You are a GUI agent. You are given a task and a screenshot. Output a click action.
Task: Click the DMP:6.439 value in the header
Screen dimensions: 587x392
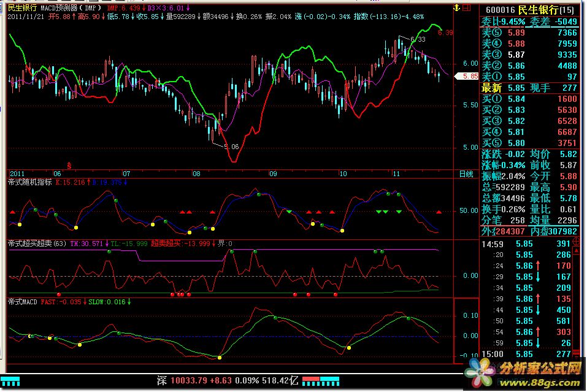point(125,8)
